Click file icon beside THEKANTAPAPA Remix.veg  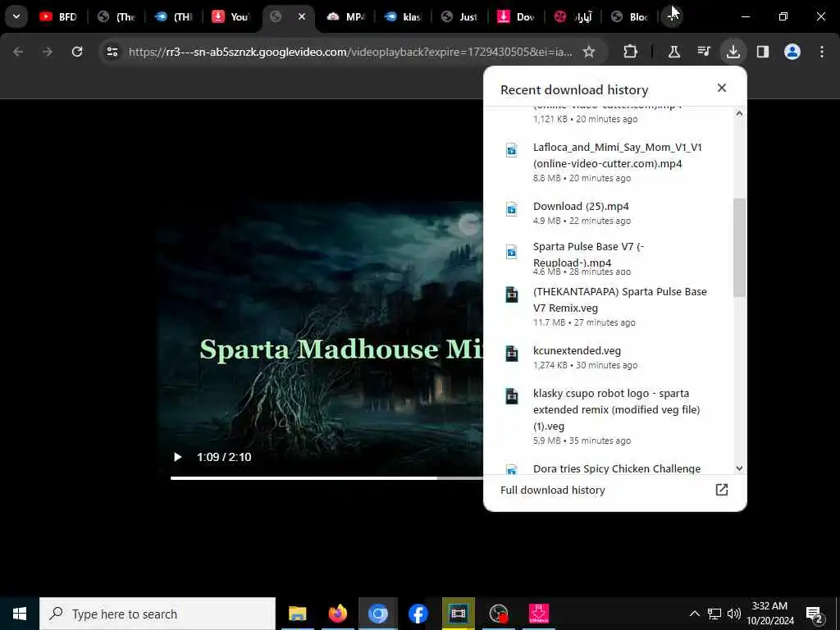[x=512, y=294]
